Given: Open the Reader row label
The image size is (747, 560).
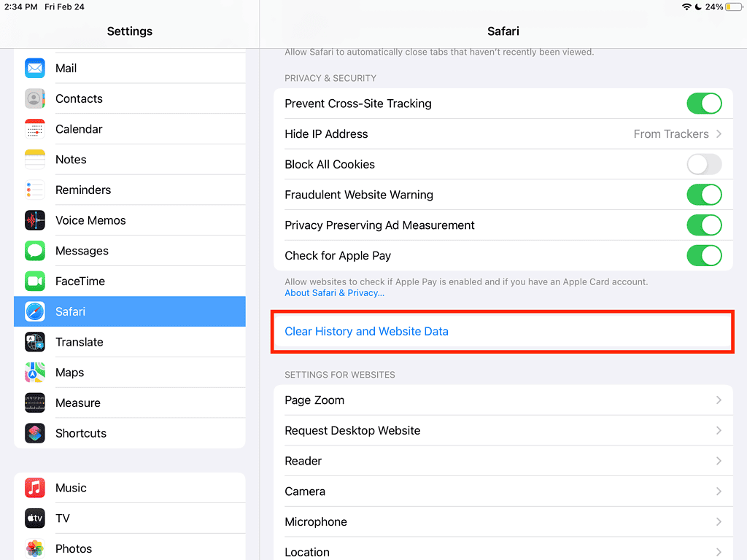Looking at the screenshot, I should coord(303,461).
